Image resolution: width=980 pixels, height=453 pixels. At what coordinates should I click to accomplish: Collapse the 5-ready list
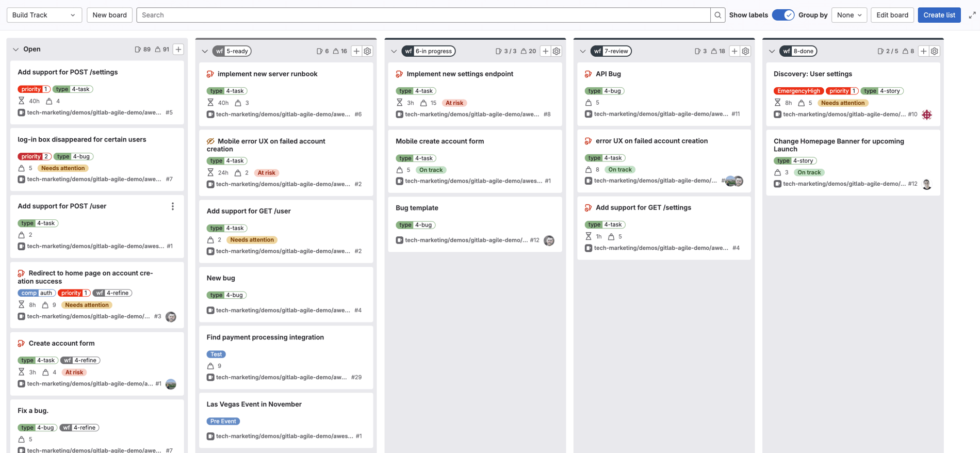tap(205, 51)
